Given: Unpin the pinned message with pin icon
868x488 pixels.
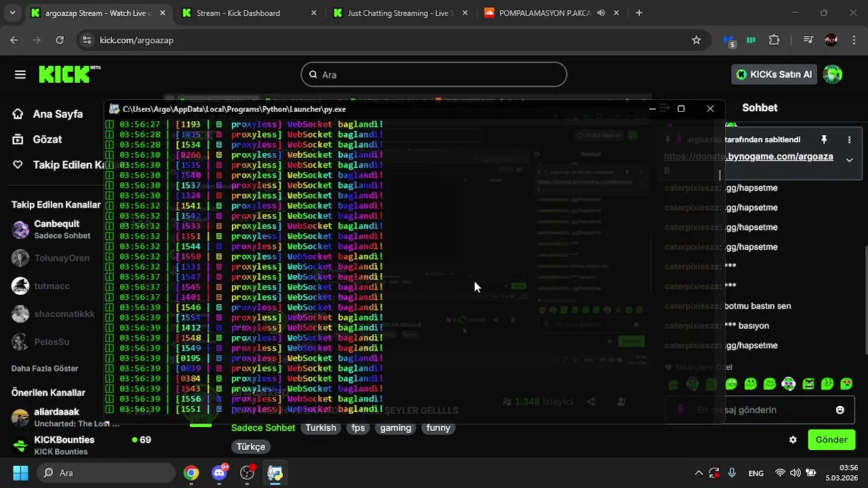Looking at the screenshot, I should (824, 140).
